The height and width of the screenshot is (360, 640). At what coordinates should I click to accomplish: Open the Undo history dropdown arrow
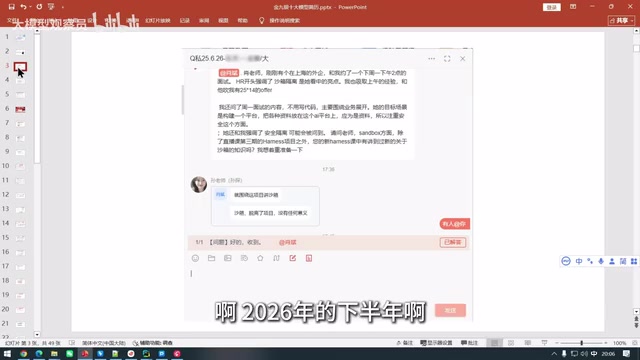[30, 7]
